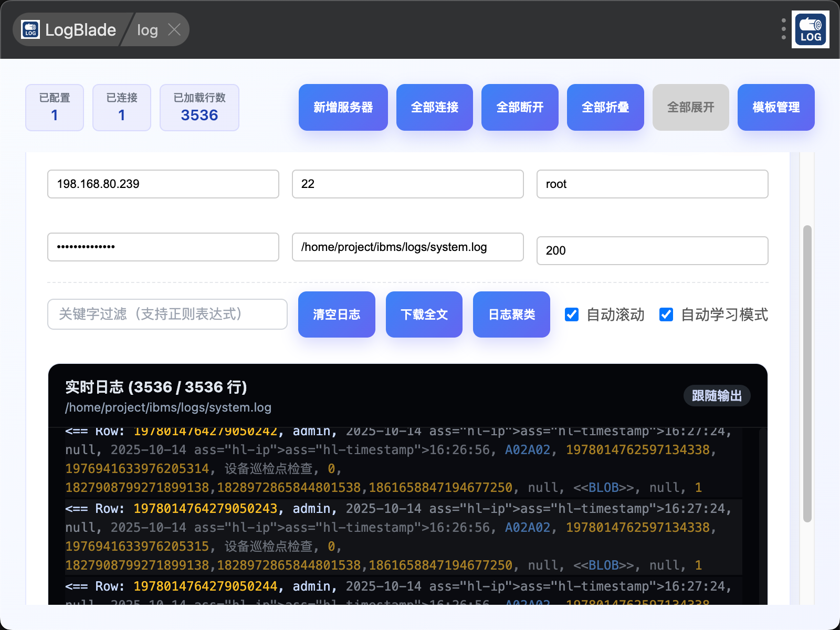Select the log tab
This screenshot has width=840, height=630.
point(148,30)
